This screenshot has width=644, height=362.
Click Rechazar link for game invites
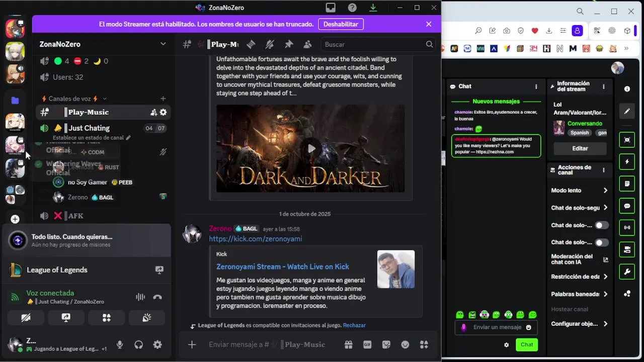tap(354, 325)
